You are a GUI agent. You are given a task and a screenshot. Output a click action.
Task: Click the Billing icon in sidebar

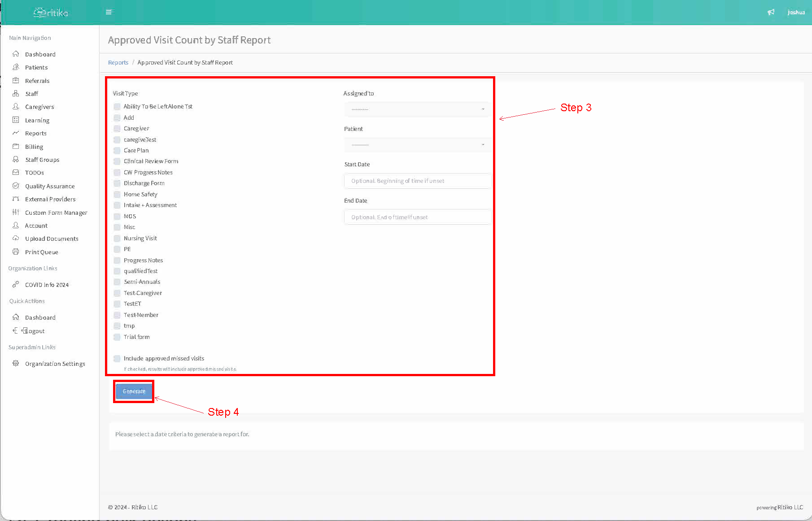click(x=16, y=147)
